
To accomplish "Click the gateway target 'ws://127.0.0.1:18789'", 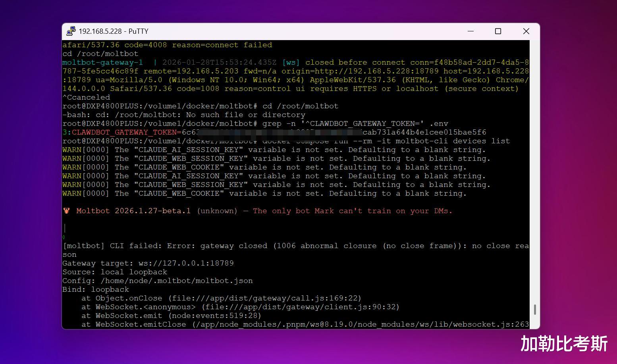I will (186, 263).
